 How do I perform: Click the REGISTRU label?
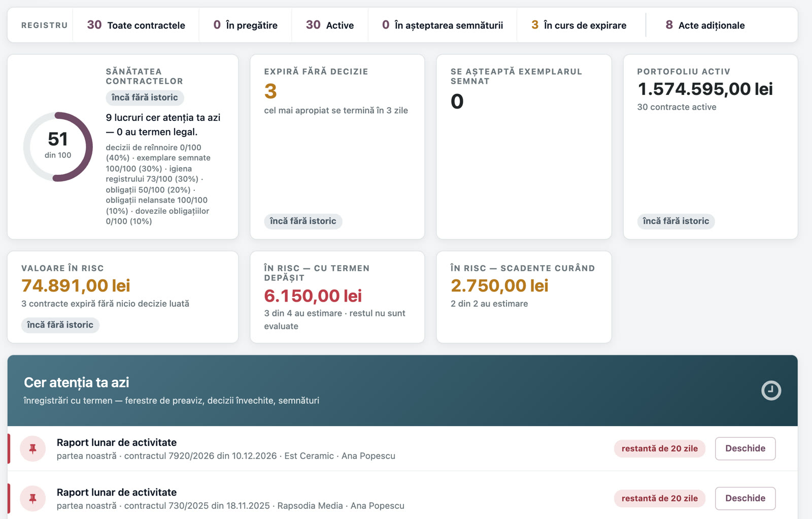coord(44,25)
